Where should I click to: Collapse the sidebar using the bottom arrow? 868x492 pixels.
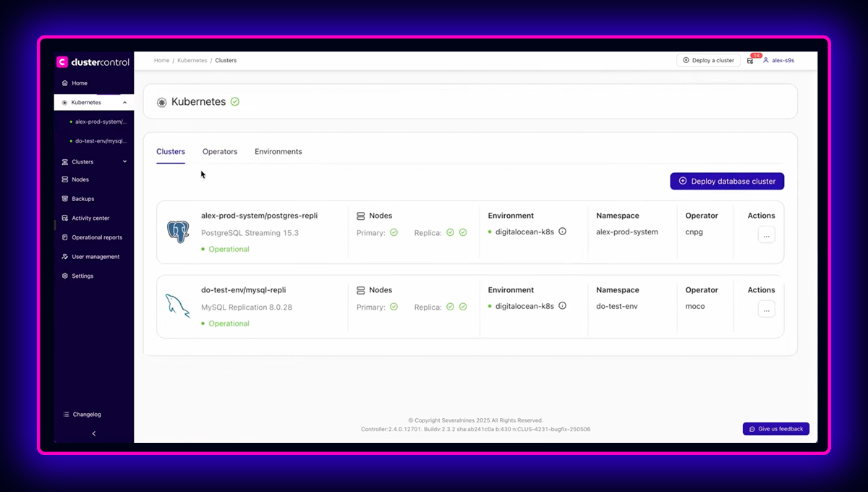pos(93,433)
